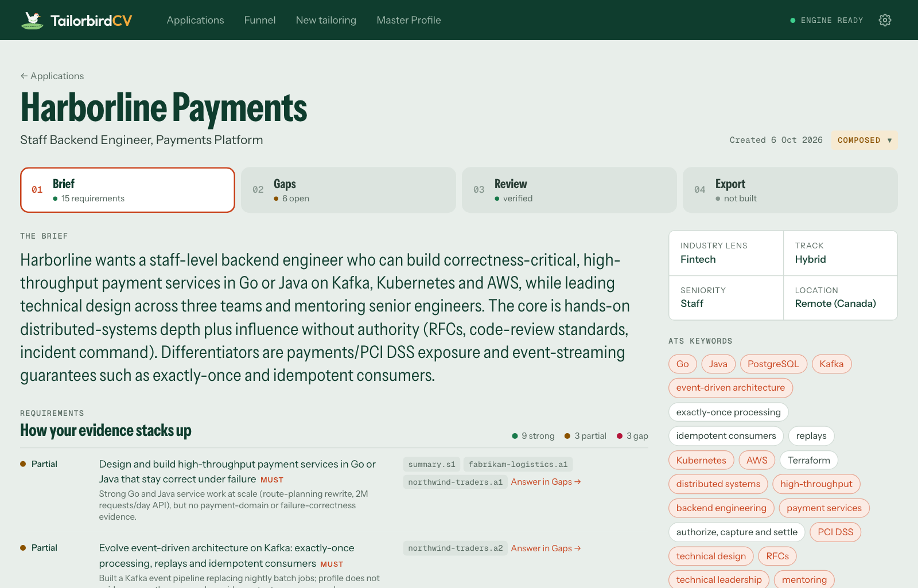Image resolution: width=918 pixels, height=588 pixels.
Task: Open the Applications nav item
Action: [196, 20]
